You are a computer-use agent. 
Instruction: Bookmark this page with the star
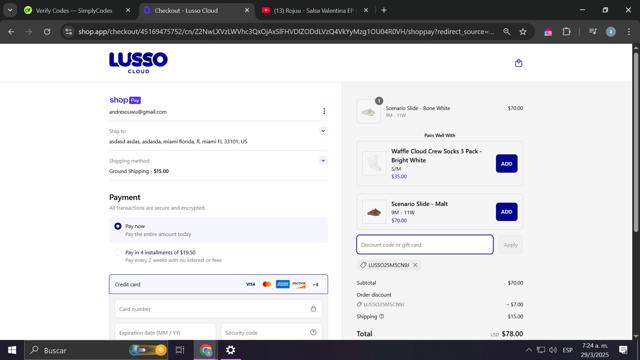click(x=523, y=31)
